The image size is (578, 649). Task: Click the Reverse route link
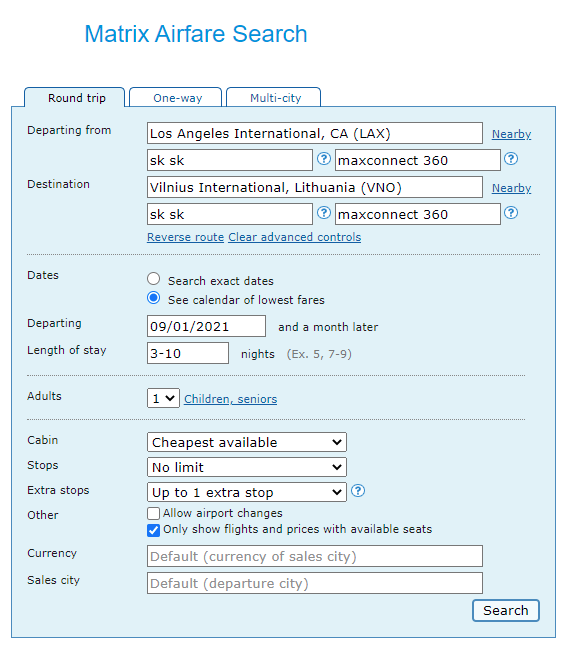185,237
